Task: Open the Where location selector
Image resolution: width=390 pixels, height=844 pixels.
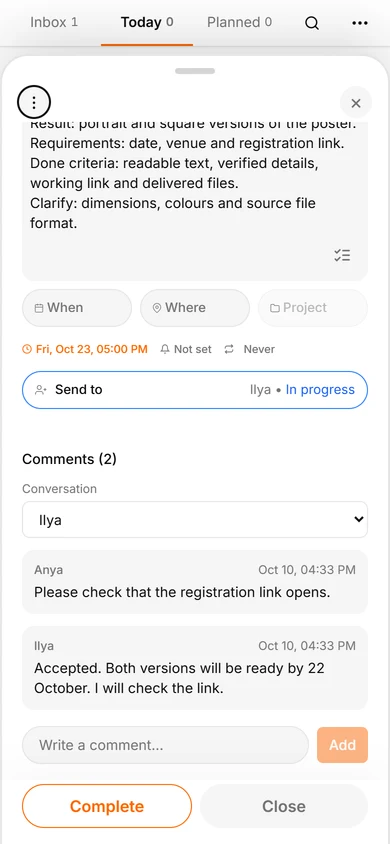Action: [x=195, y=308]
